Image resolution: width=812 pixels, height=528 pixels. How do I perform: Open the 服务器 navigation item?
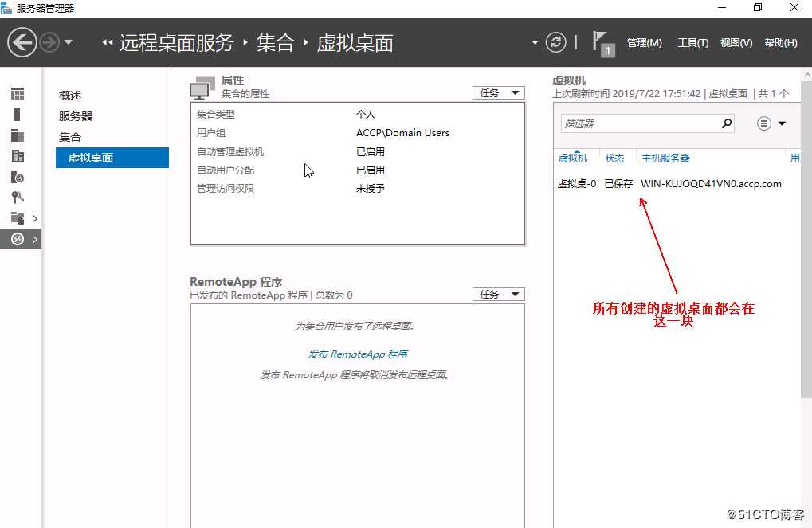[x=76, y=116]
